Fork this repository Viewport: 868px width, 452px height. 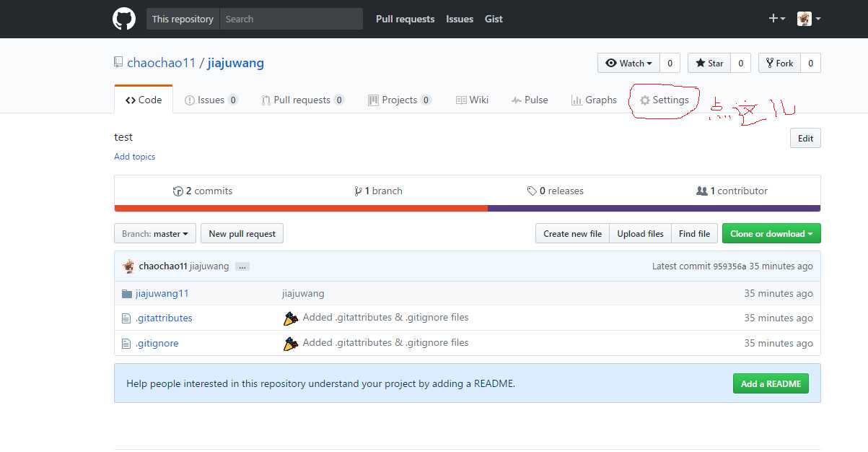point(780,64)
